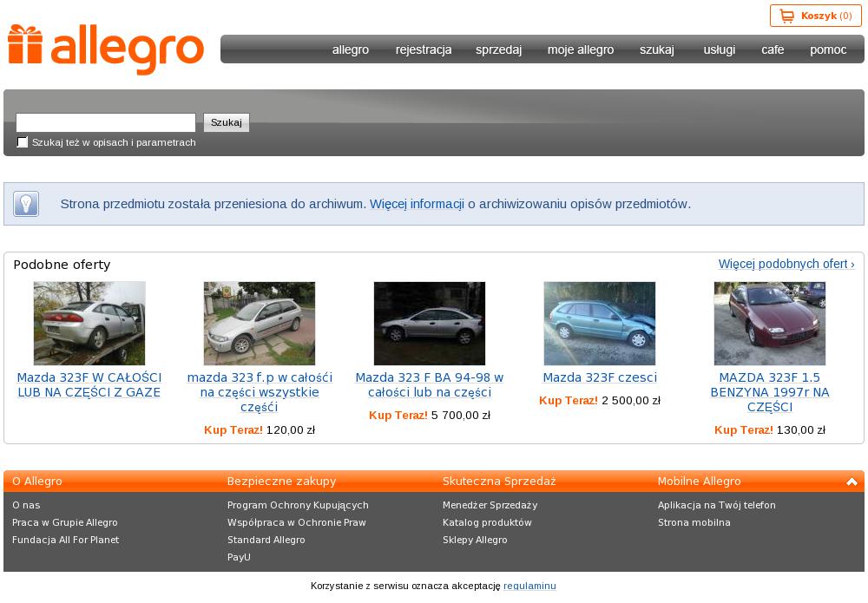The width and height of the screenshot is (868, 603).
Task: Open 'Mazda 323F czesci' title link
Action: pyautogui.click(x=600, y=377)
